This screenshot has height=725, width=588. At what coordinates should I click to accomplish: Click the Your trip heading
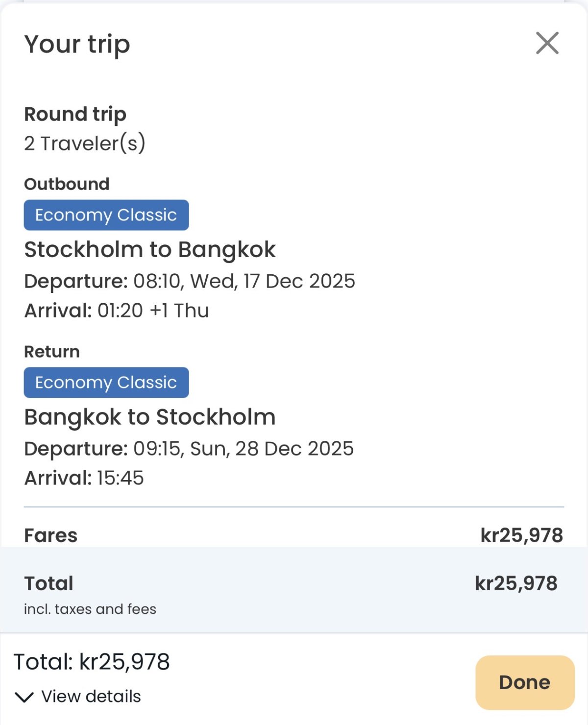77,44
